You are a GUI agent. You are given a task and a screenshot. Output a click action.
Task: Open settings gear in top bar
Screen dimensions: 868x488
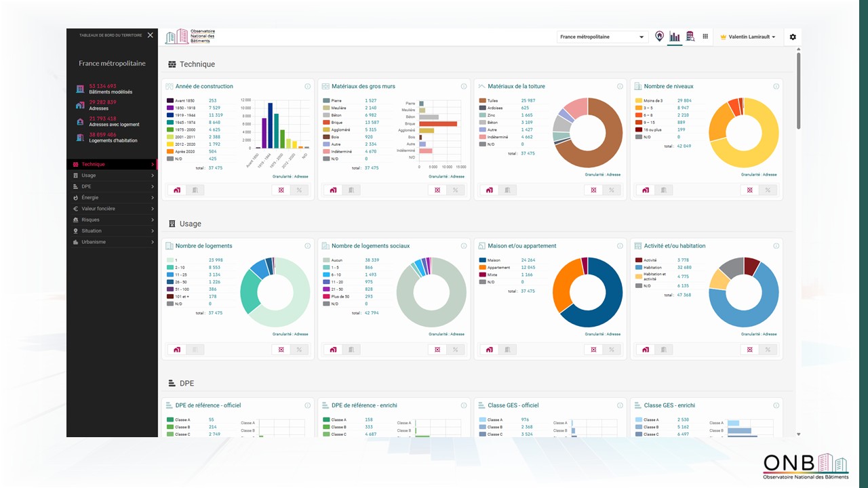[x=793, y=37]
